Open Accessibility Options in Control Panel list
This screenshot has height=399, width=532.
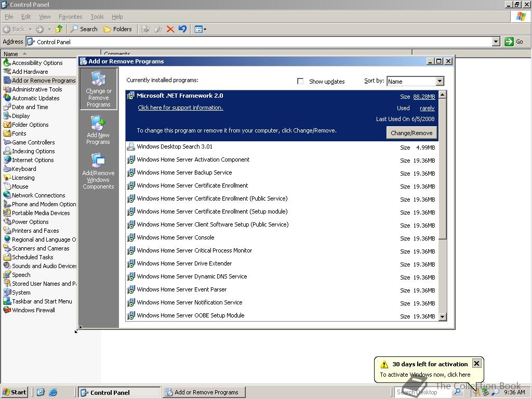pyautogui.click(x=33, y=63)
